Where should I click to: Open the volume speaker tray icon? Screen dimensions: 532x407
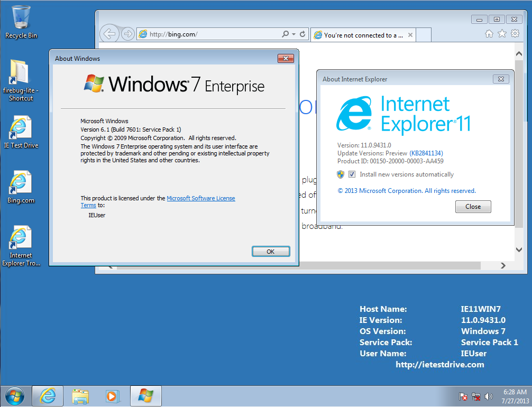(x=489, y=396)
